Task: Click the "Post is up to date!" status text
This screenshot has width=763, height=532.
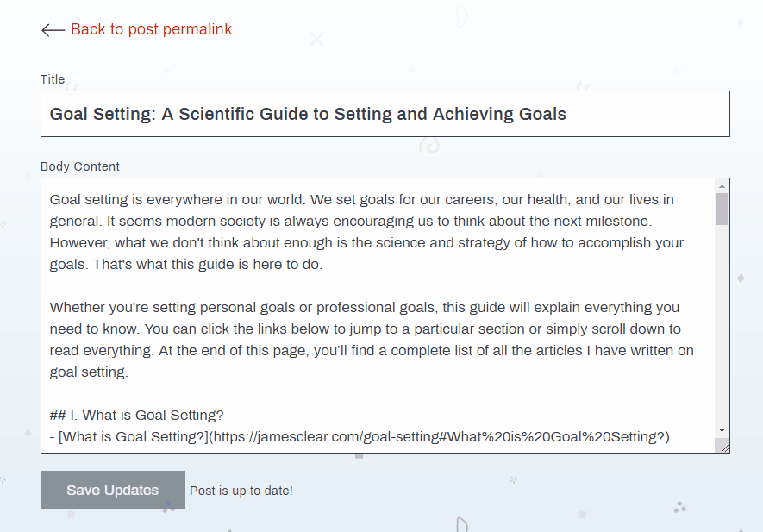Action: pyautogui.click(x=241, y=491)
